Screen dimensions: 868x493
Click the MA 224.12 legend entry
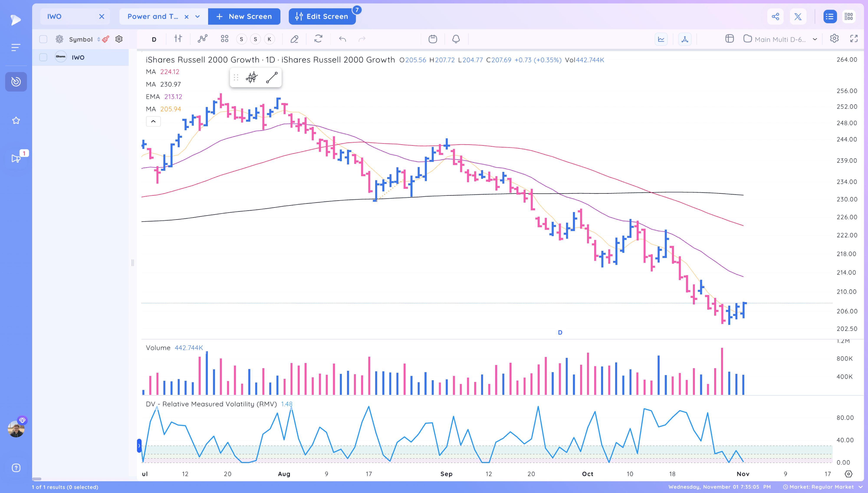point(163,72)
